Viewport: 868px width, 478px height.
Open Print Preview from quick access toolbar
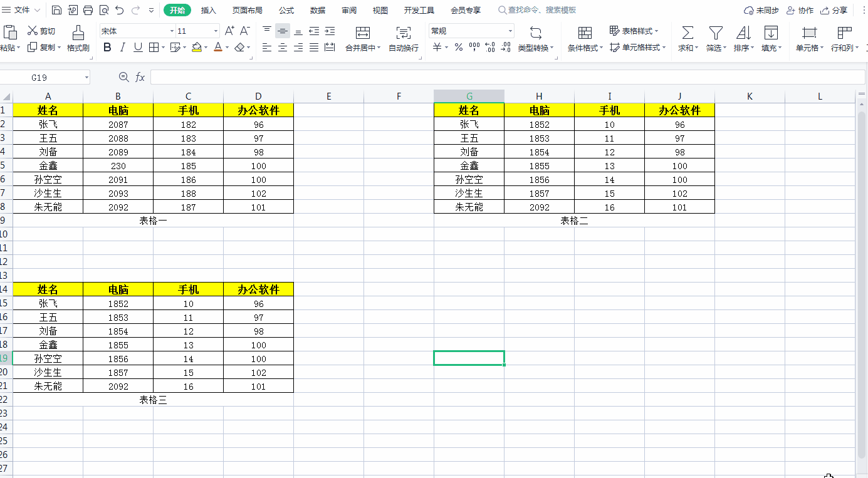103,10
